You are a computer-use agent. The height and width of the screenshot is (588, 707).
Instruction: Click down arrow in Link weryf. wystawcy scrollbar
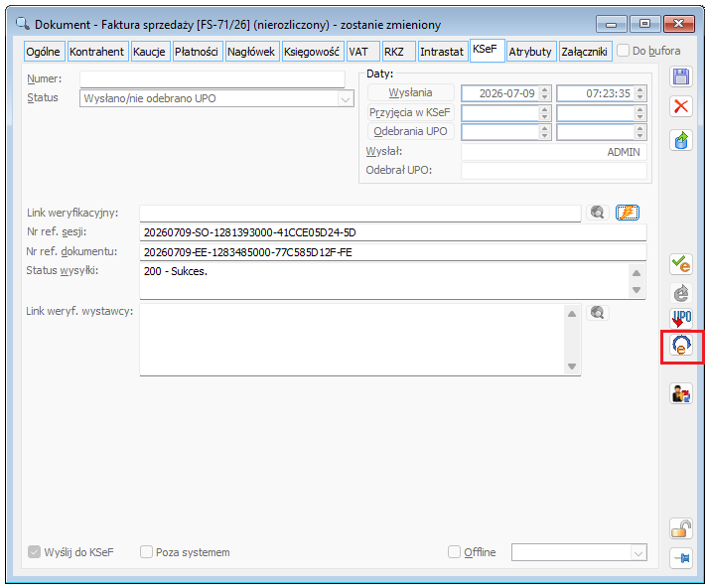click(x=572, y=367)
